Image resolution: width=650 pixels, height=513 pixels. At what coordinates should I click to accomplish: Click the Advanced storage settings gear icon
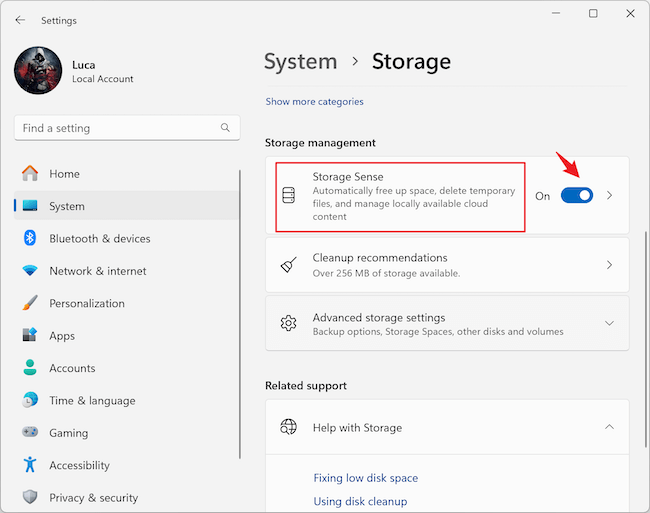tap(289, 323)
